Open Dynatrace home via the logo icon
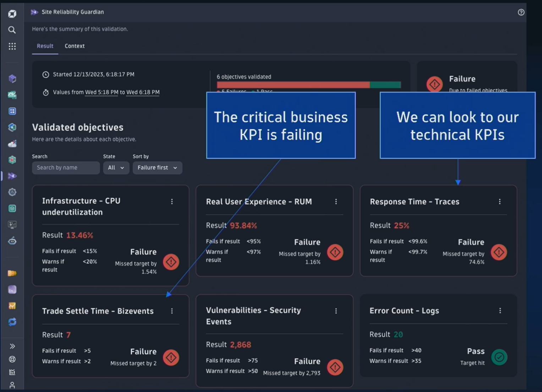Image resolution: width=542 pixels, height=392 pixels. pos(12,13)
